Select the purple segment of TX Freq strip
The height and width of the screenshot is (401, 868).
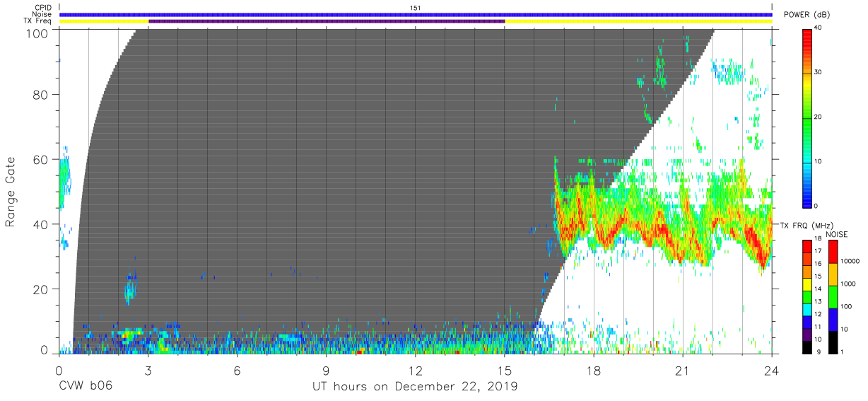click(327, 21)
